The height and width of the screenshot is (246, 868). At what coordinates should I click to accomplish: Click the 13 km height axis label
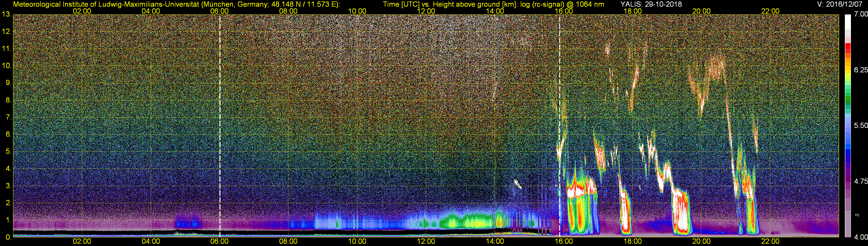pos(7,14)
